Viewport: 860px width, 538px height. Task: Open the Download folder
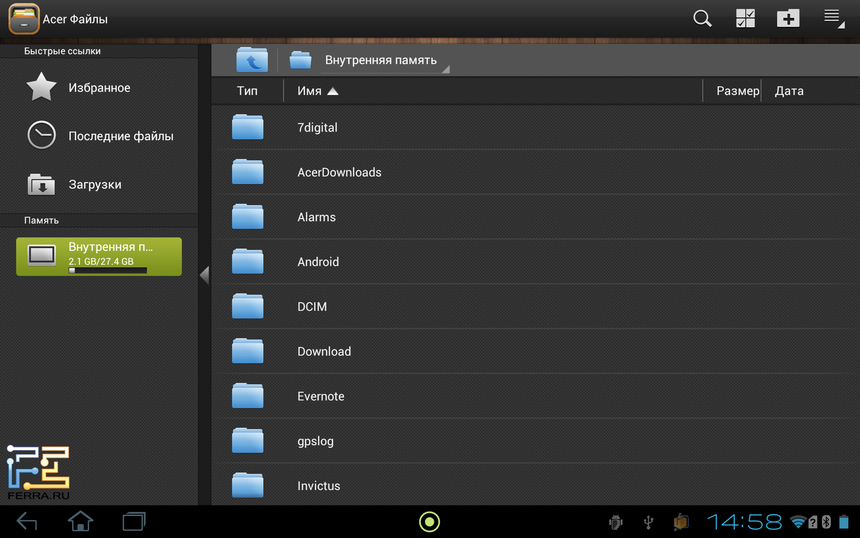pyautogui.click(x=535, y=352)
